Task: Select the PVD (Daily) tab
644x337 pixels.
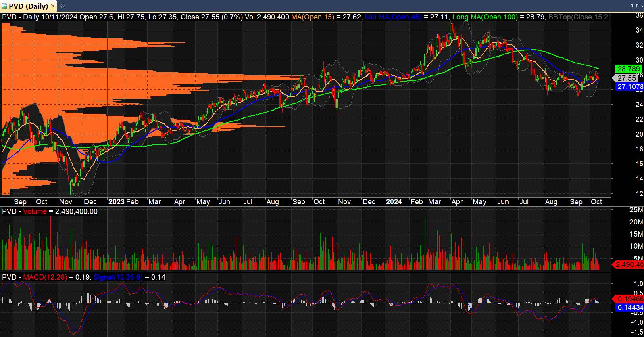Action: click(28, 6)
